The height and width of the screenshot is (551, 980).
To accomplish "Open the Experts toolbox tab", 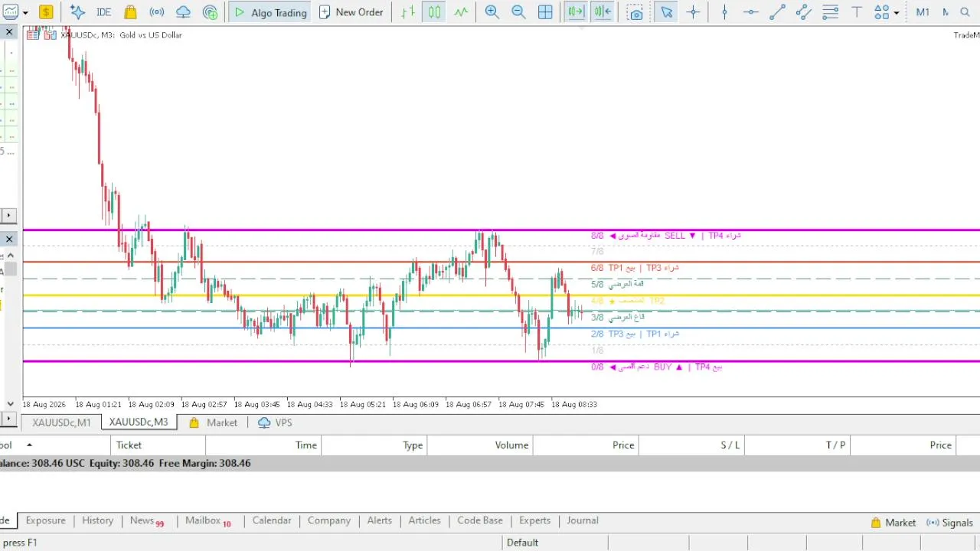I will tap(534, 520).
